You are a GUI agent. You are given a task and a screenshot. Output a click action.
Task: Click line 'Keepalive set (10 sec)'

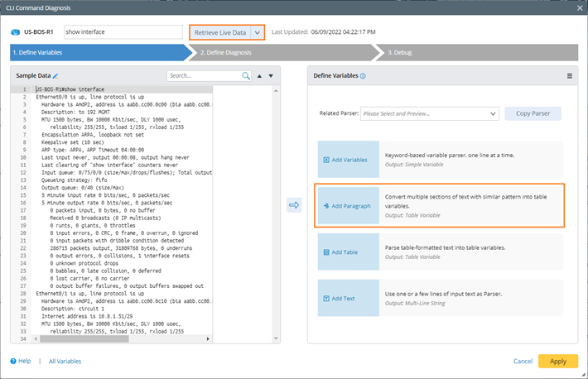(73, 142)
